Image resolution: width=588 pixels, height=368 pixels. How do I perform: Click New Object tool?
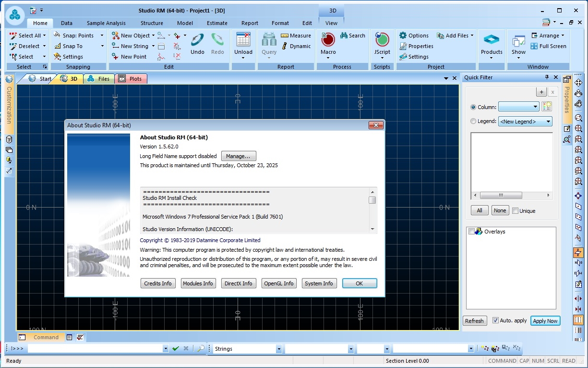pyautogui.click(x=131, y=36)
